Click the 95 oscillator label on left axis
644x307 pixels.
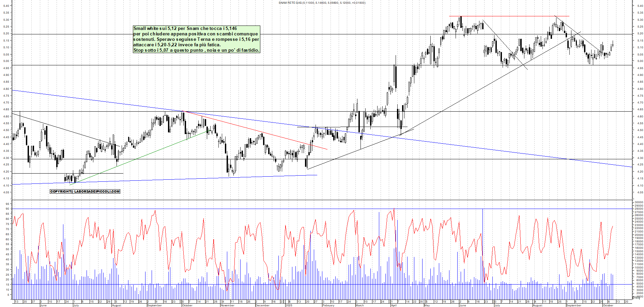tap(7, 204)
